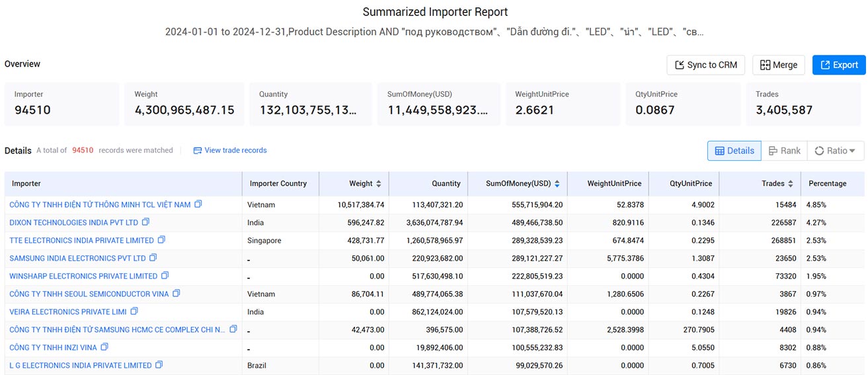This screenshot has height=375, width=868.
Task: Open CÔNG TY TNHH ĐIỆN TỬ THÔNG MINH TCL link
Action: tap(100, 205)
